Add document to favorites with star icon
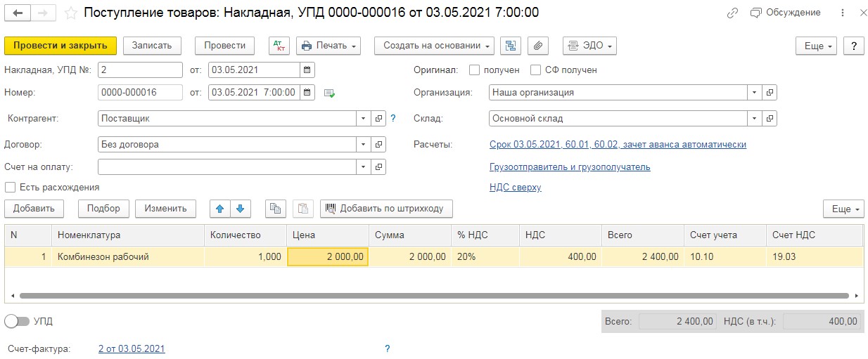Image resolution: width=868 pixels, height=359 pixels. tap(70, 13)
